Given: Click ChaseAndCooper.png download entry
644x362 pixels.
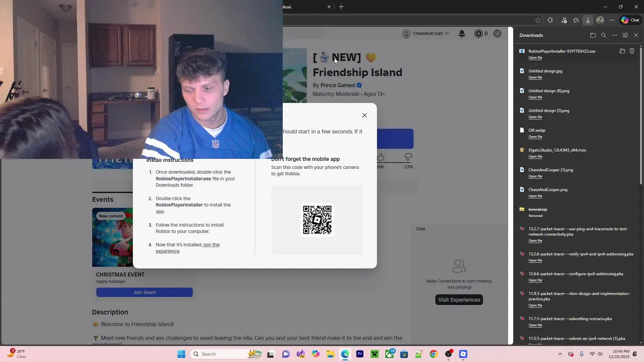Looking at the screenshot, I should (577, 193).
